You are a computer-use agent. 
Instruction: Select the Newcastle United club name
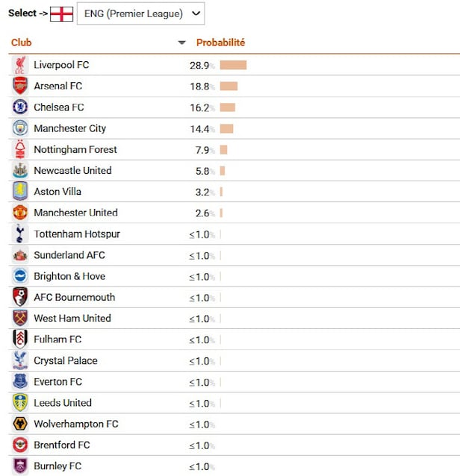point(72,171)
